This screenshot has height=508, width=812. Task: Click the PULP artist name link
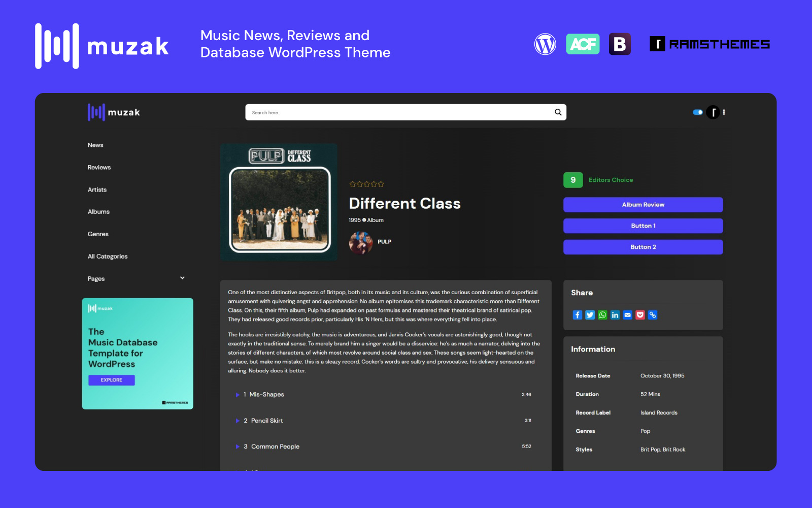click(384, 242)
